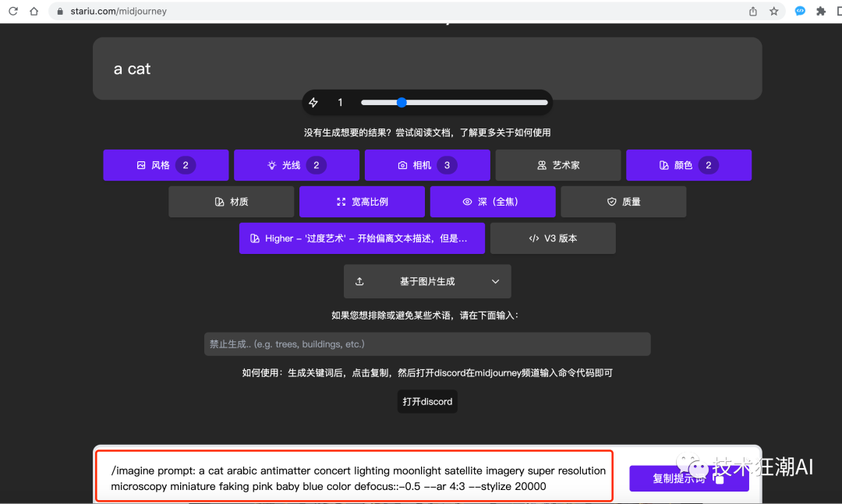Toggle the 深（全焦）depth of field button
The height and width of the screenshot is (504, 842).
493,202
